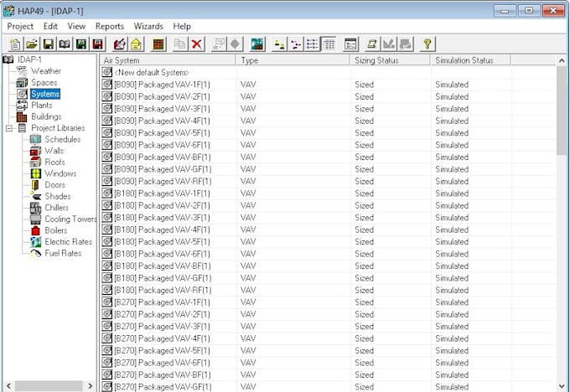Select [B090] Packaged VAV-RF(1) system
The image size is (570, 392).
pyautogui.click(x=163, y=181)
